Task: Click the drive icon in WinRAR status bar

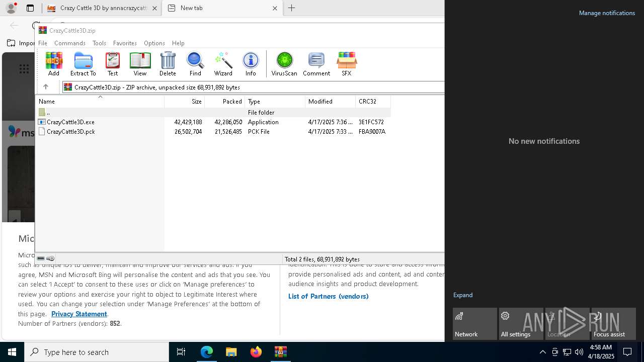Action: click(x=41, y=258)
